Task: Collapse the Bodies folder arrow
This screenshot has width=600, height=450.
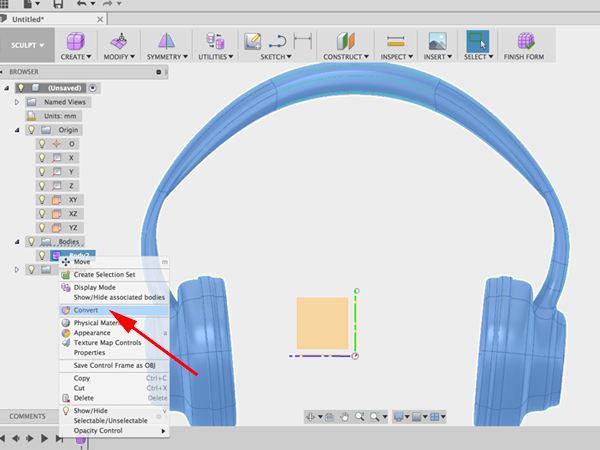Action: click(17, 242)
